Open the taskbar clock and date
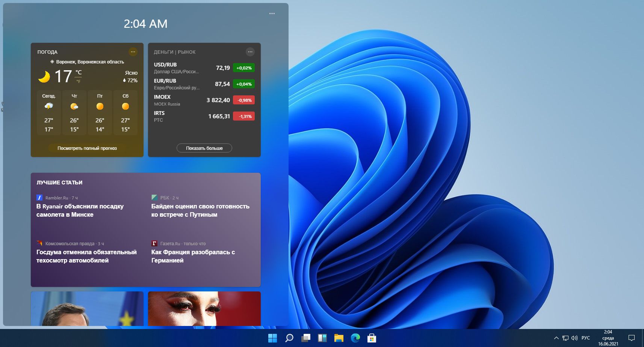The height and width of the screenshot is (347, 644). click(608, 338)
